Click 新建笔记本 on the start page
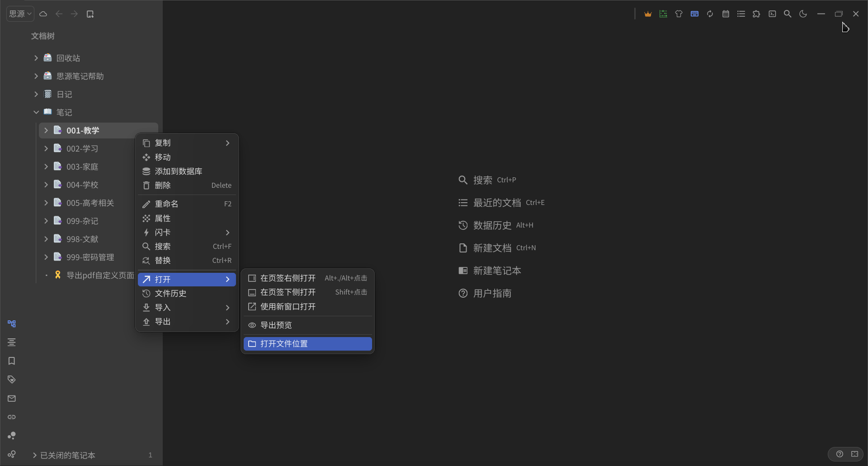Screen dimensions: 868x466 [x=496, y=271]
